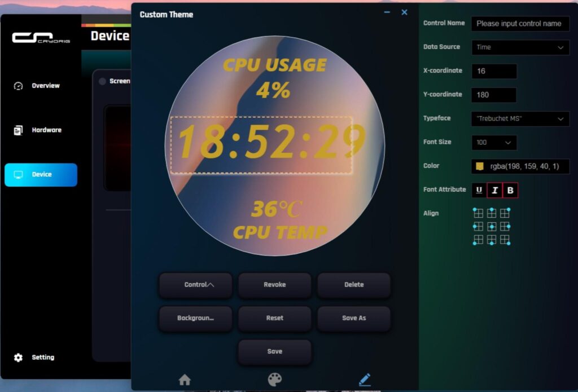Viewport: 578px width, 392px height.
Task: Toggle underline font attribute
Action: 479,190
